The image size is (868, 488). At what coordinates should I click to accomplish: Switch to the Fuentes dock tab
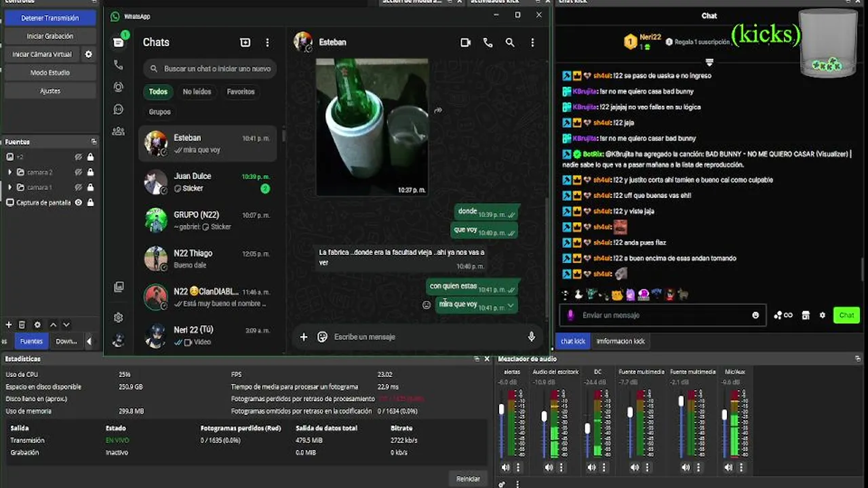point(31,341)
